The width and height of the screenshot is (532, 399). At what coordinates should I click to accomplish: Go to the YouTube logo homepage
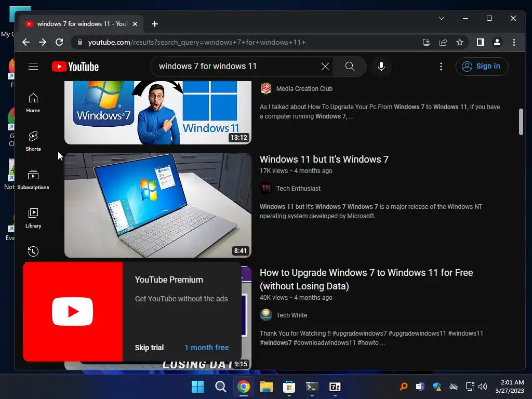click(x=75, y=66)
